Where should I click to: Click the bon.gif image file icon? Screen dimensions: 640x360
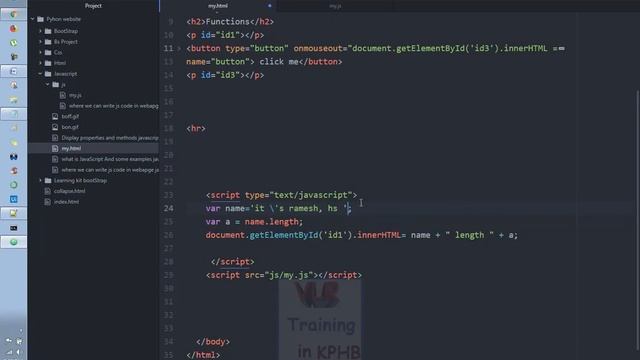(x=55, y=127)
